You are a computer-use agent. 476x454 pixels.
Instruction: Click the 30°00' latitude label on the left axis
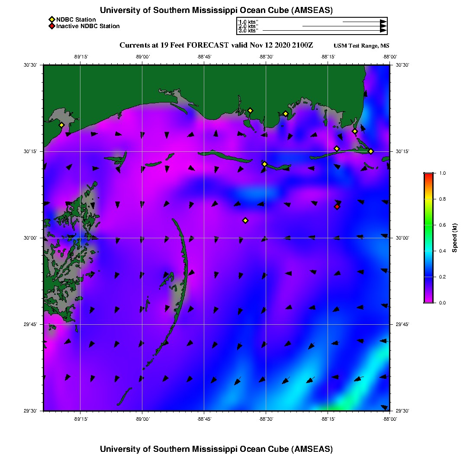32,238
